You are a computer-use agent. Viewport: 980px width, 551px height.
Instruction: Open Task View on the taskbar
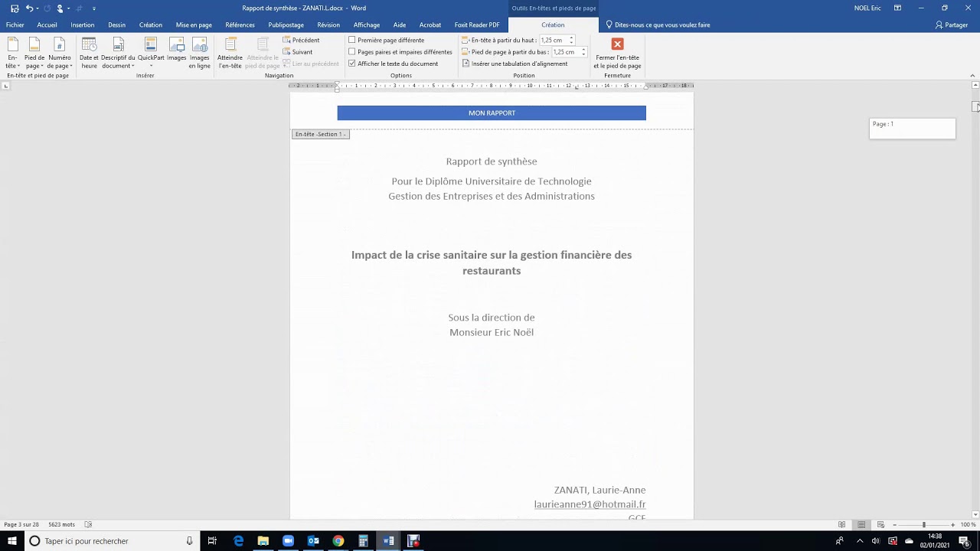213,541
